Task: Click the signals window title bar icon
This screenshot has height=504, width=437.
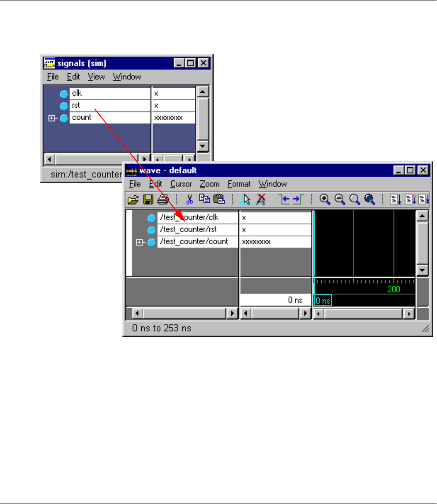Action: click(49, 63)
